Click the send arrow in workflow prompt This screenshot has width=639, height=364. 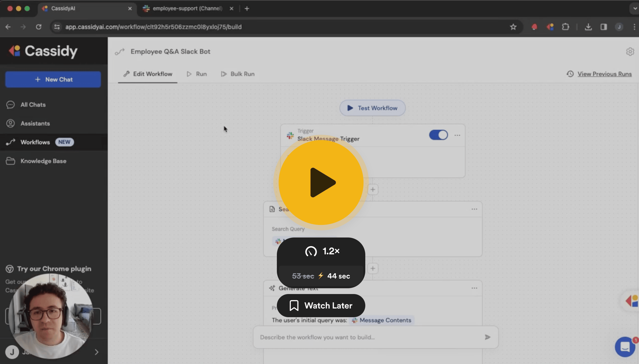488,337
